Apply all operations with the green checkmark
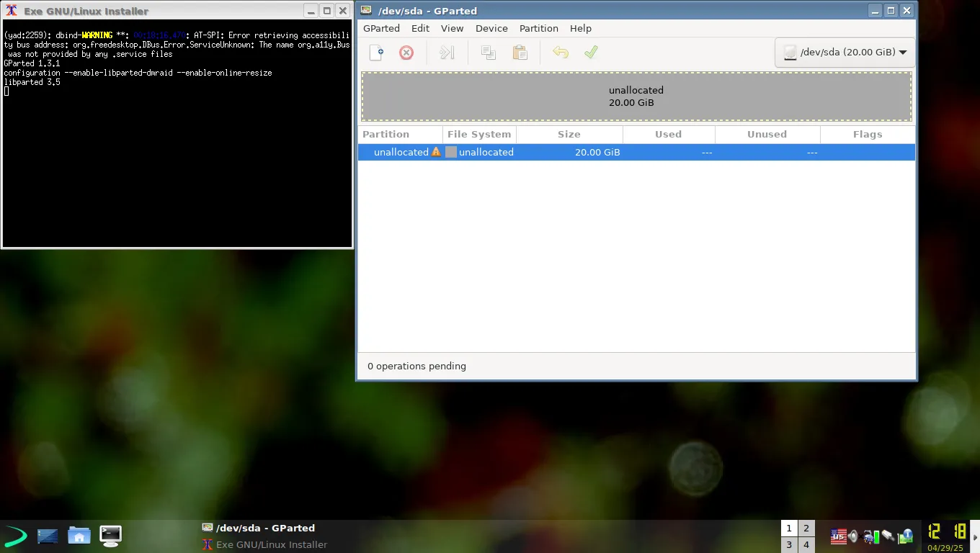 (591, 52)
